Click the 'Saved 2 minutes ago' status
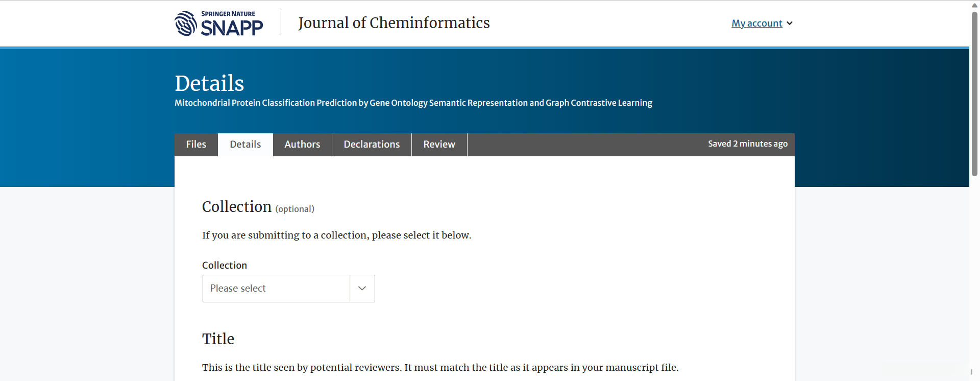980x381 pixels. coord(747,144)
